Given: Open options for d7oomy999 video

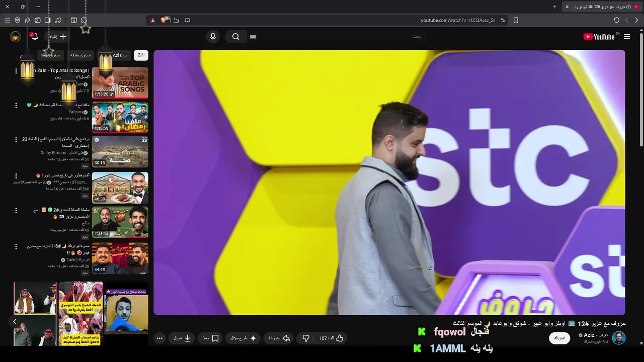Looking at the screenshot, I should [16, 176].
